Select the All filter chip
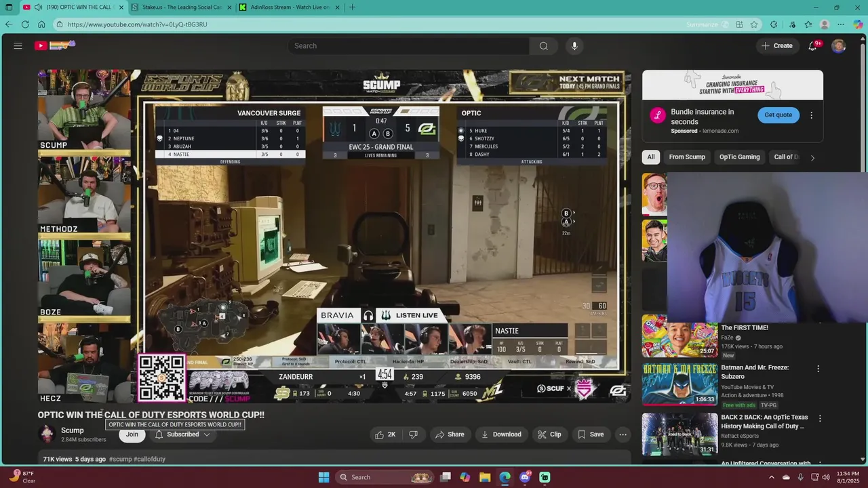This screenshot has height=488, width=868. 651,157
